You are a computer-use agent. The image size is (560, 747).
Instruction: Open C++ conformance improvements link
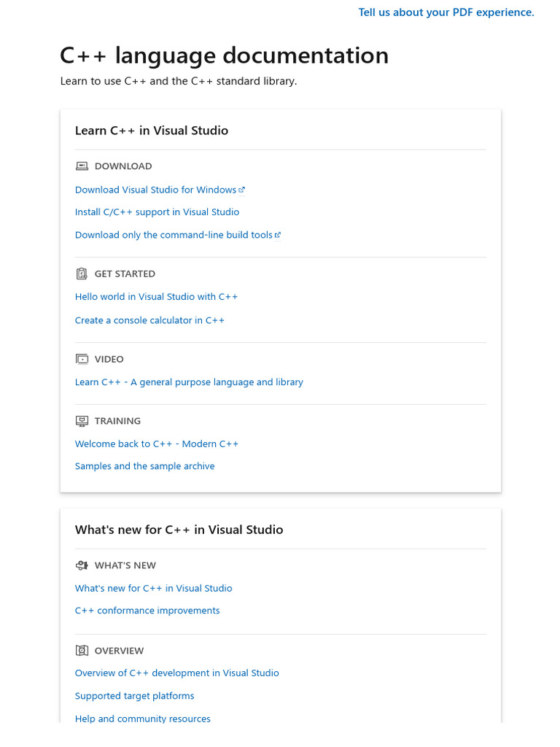[x=147, y=611]
